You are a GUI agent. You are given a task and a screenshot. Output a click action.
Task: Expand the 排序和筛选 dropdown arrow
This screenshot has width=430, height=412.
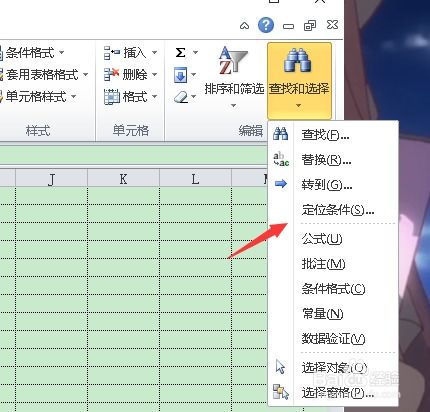pos(233,106)
